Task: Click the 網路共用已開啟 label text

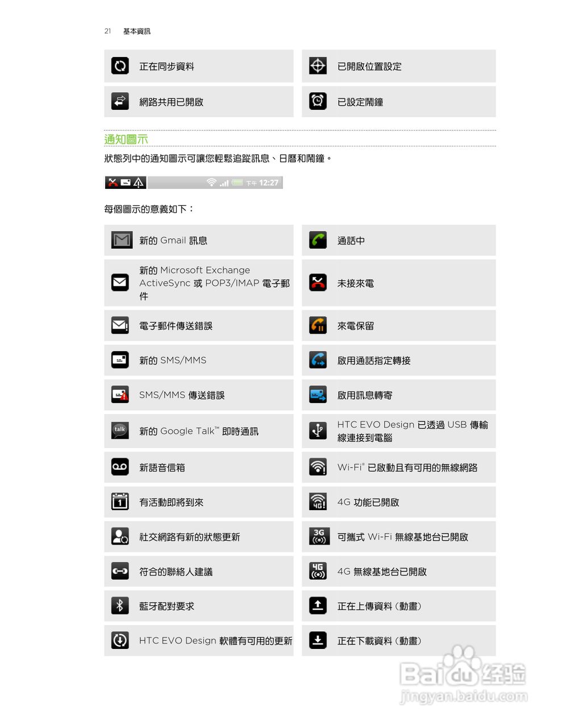Action: pos(171,102)
